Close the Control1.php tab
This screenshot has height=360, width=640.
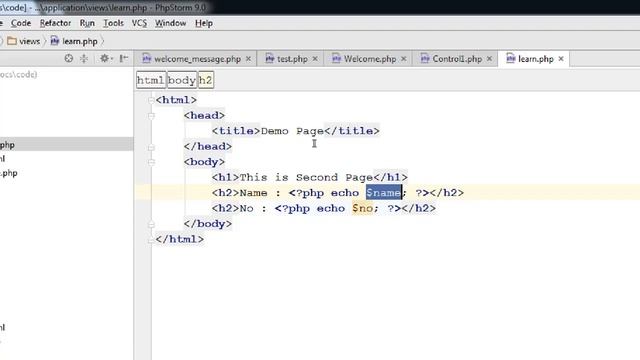pos(489,59)
